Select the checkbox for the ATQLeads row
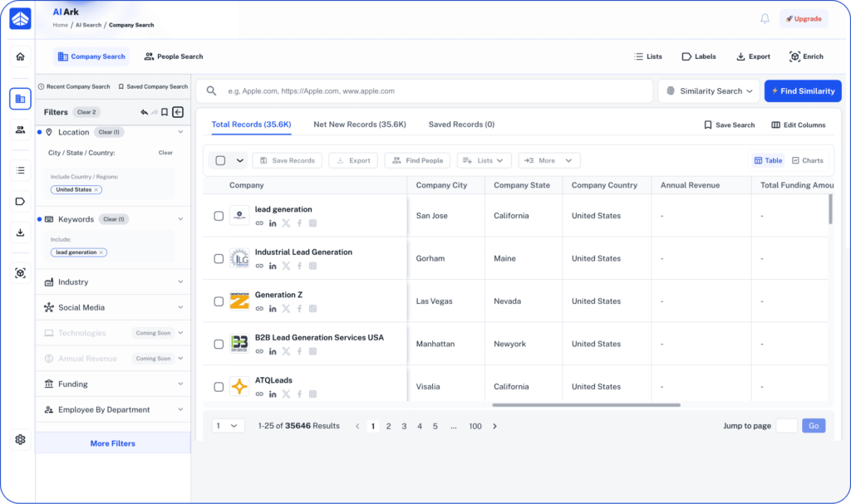Image resolution: width=851 pixels, height=504 pixels. click(219, 386)
